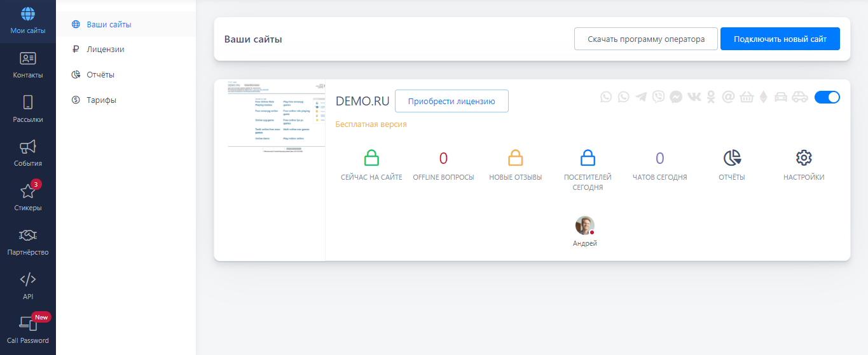Toggle the DEMO.RU site switch off
This screenshot has height=355, width=868.
[x=827, y=97]
